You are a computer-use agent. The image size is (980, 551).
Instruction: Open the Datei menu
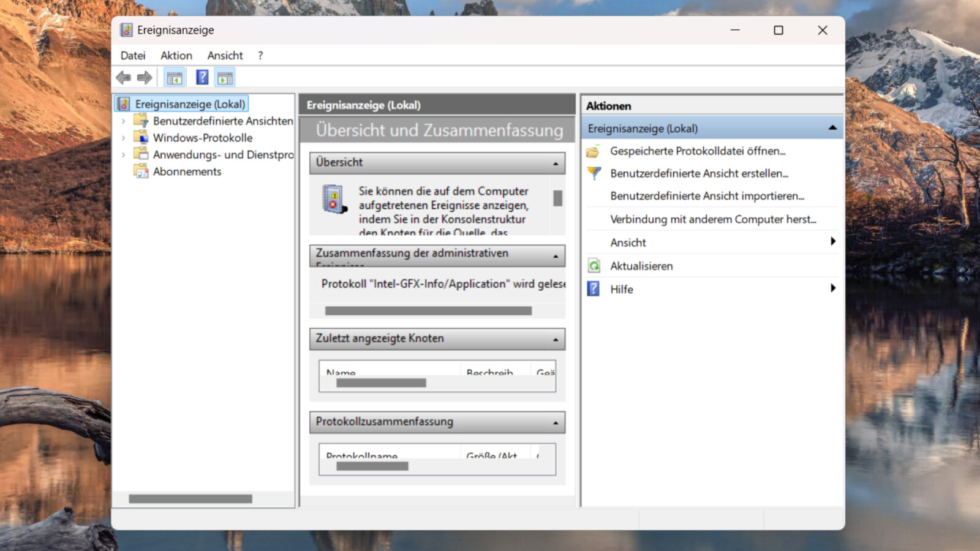pos(133,56)
